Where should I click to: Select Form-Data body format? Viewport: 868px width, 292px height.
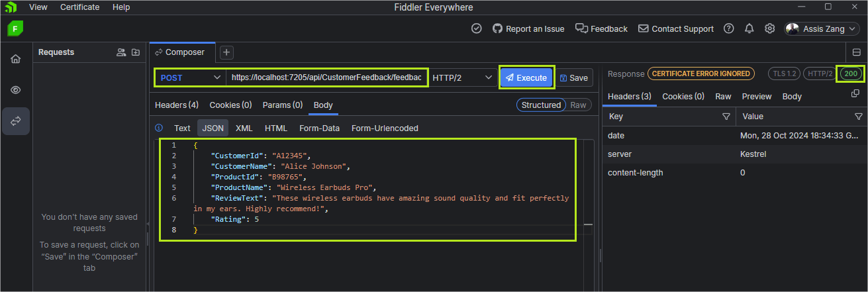(319, 128)
